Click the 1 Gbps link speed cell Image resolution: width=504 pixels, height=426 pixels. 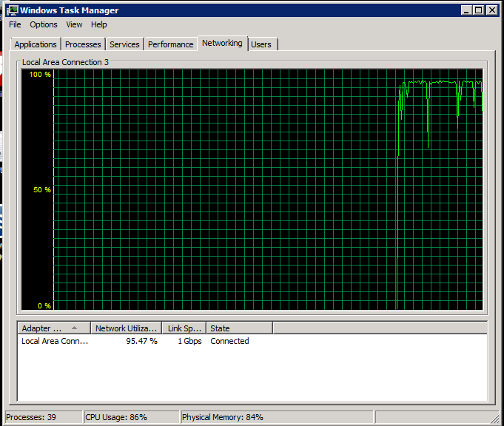[x=189, y=341]
